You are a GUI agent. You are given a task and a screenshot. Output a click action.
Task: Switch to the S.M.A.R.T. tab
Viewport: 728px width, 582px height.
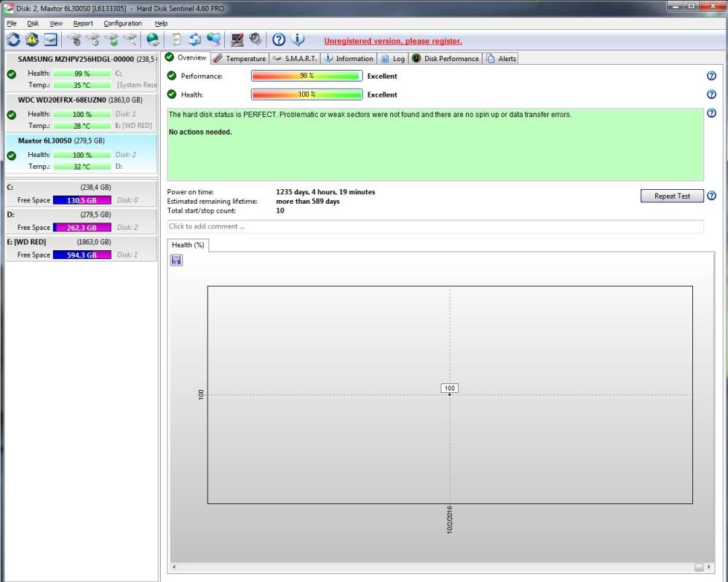[295, 58]
